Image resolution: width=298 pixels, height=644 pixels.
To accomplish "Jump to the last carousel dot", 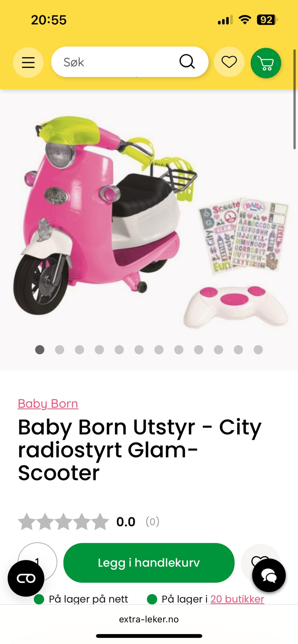I will [258, 350].
